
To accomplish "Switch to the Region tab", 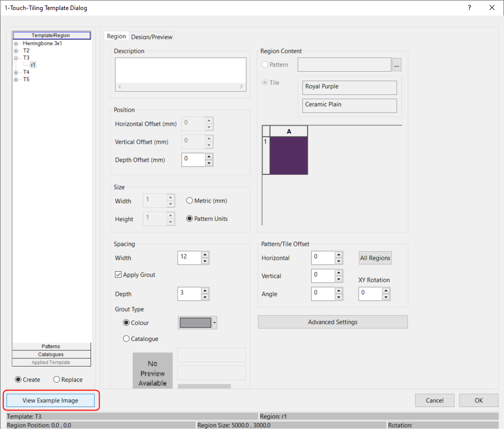I will [x=116, y=36].
